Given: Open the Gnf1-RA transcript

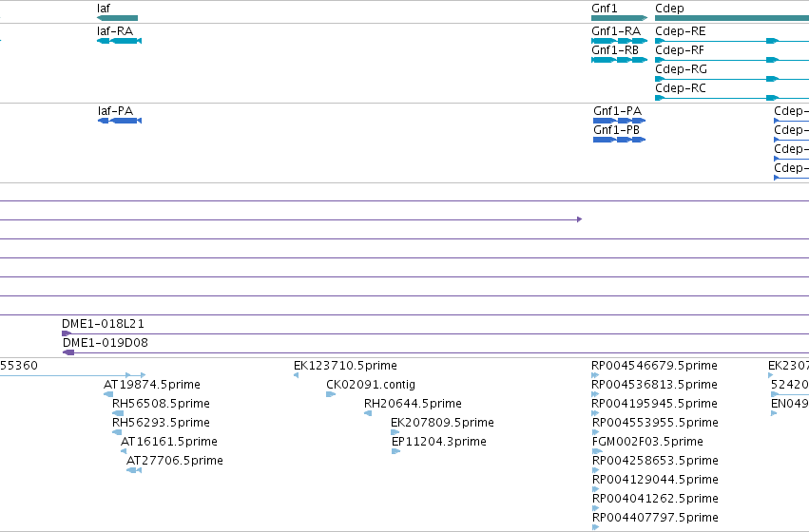Looking at the screenshot, I should point(619,41).
